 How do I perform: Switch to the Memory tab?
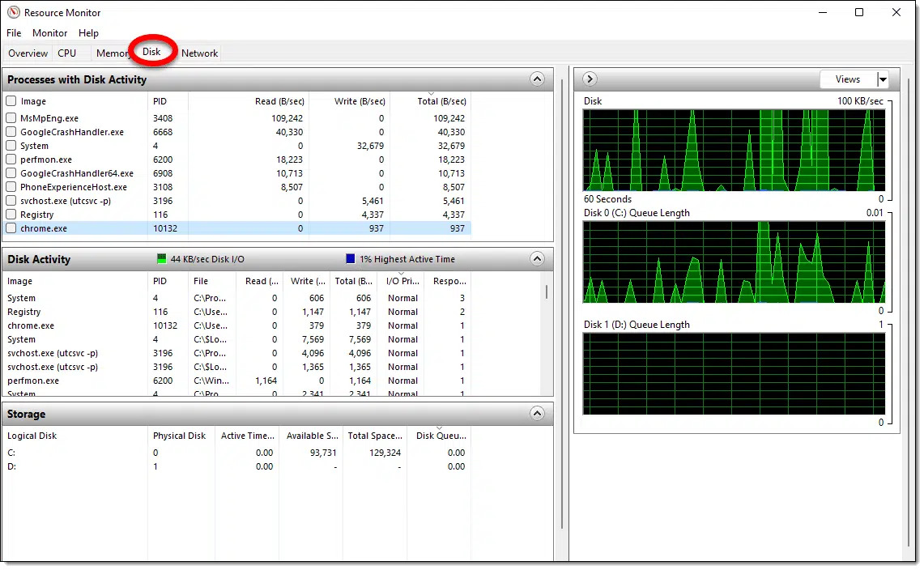point(113,53)
